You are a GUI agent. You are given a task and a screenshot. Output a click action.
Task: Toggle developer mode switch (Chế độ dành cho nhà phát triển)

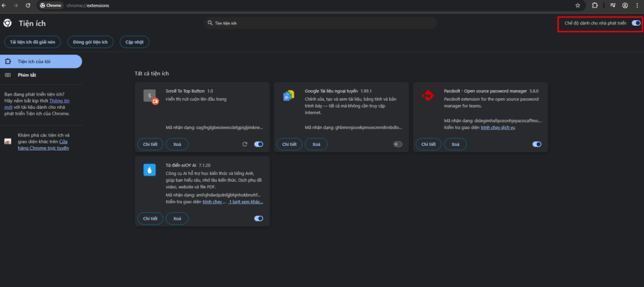[636, 23]
